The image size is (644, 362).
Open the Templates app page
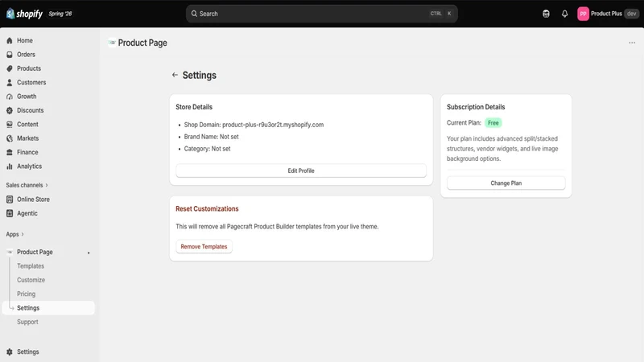pyautogui.click(x=31, y=266)
